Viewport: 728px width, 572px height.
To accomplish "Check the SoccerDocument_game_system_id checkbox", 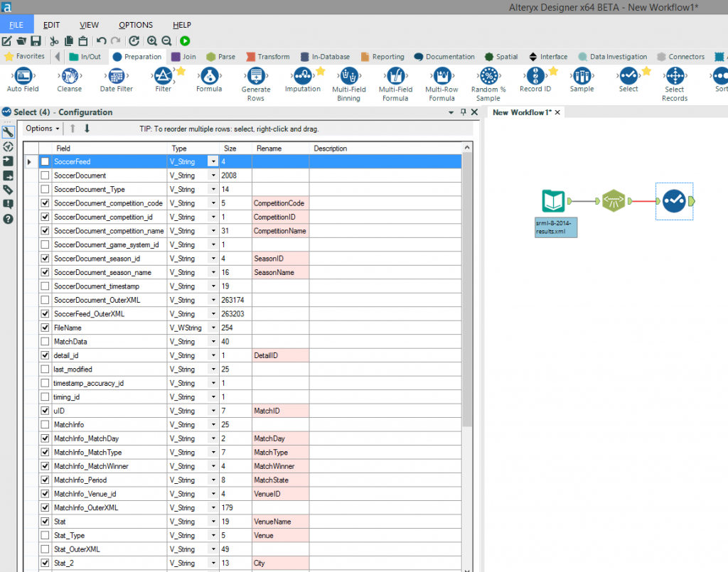I will click(45, 244).
